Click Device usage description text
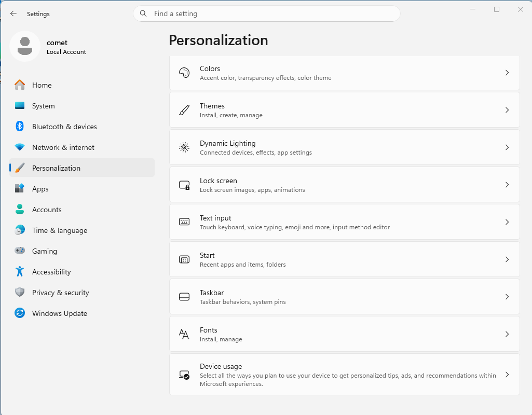 point(348,379)
